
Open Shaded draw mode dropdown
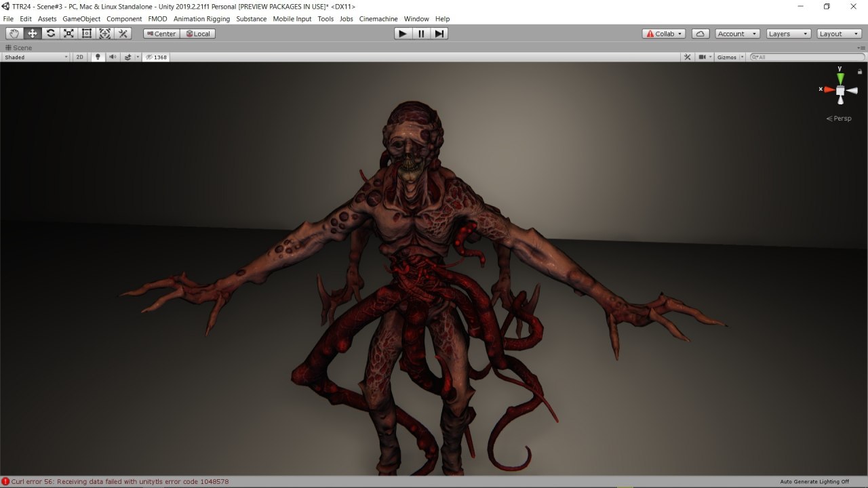pyautogui.click(x=35, y=57)
